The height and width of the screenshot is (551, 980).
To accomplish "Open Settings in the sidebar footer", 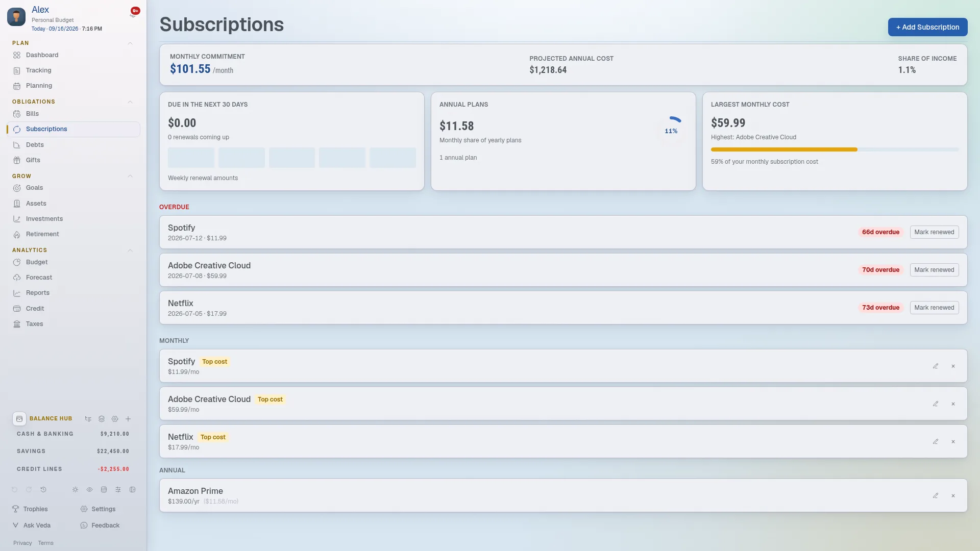I will click(98, 509).
